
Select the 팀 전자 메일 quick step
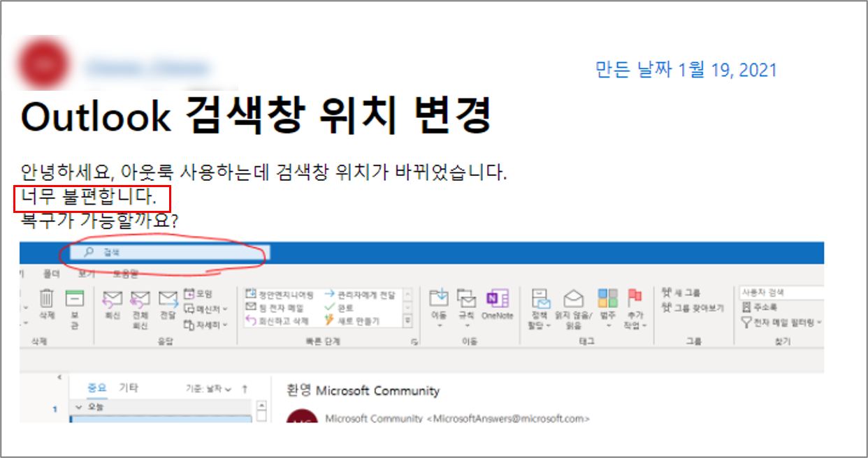coord(275,308)
